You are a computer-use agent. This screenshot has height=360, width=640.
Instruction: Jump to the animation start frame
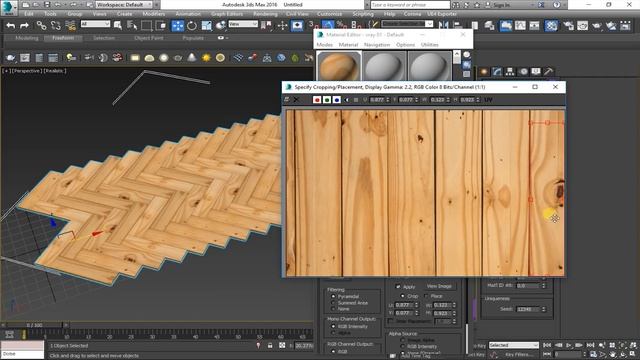[547, 345]
